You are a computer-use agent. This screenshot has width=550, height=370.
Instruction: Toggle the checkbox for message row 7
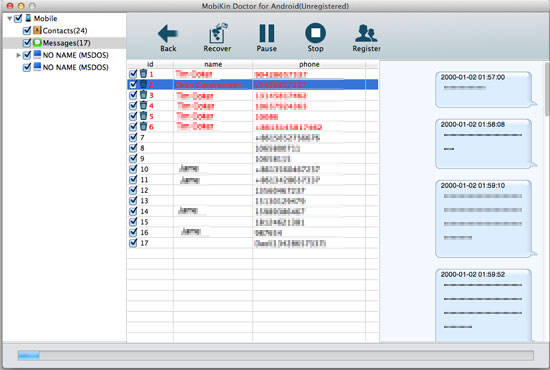133,137
